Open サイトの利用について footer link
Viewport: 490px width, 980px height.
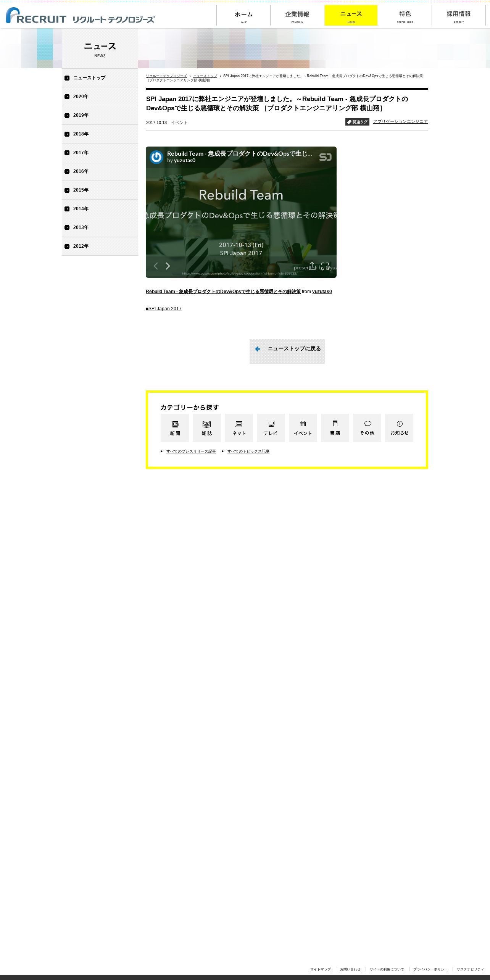387,969
